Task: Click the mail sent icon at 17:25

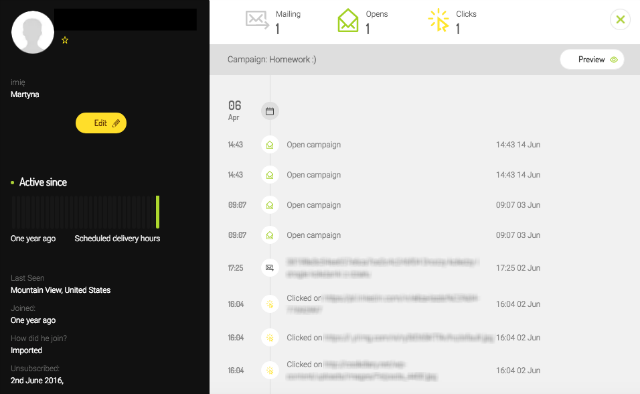Action: (270, 268)
